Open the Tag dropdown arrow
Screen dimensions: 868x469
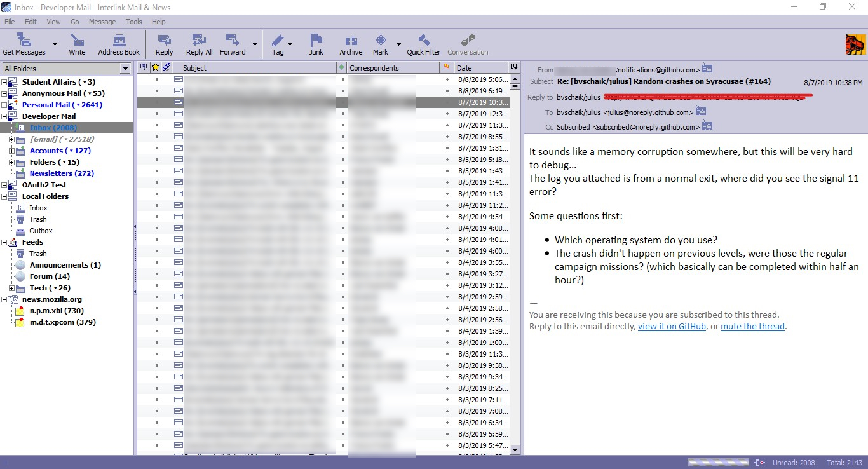click(x=290, y=44)
